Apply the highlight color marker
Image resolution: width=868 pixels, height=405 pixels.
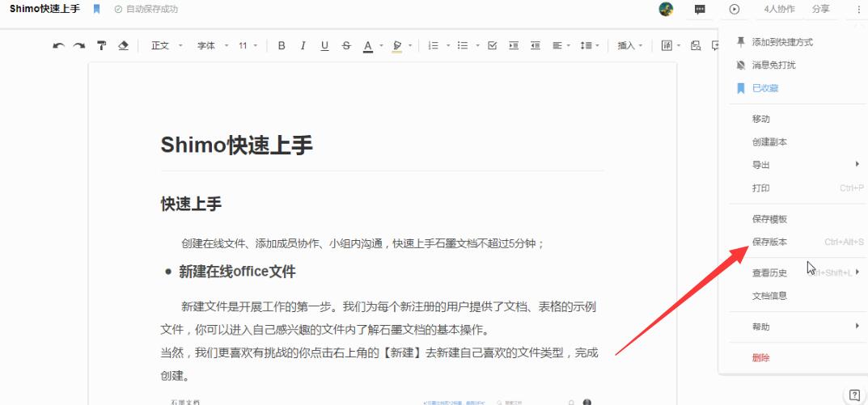(x=396, y=46)
